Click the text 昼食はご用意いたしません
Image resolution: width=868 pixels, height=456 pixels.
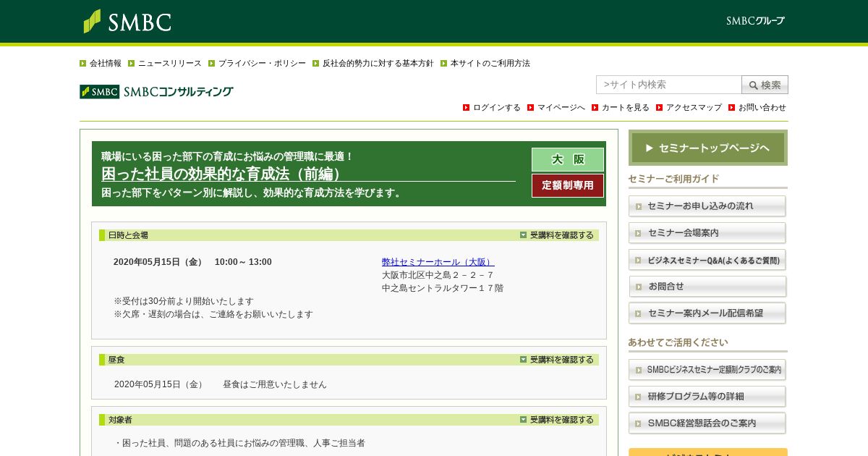[275, 384]
